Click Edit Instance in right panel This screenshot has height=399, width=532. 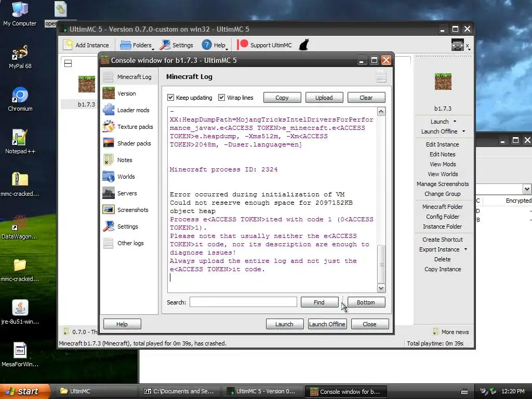(x=443, y=144)
